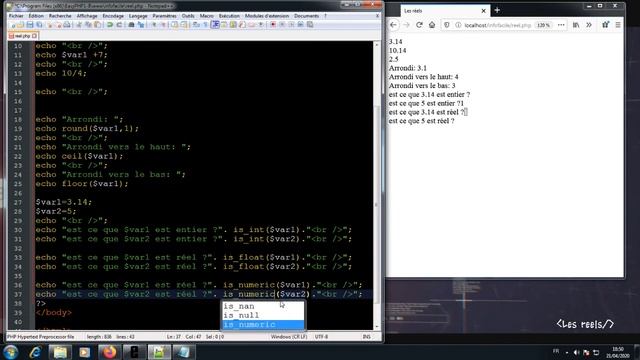Screen dimensions: 640x360
Task: Click taskbar clock showing 18:50
Action: pos(618,352)
